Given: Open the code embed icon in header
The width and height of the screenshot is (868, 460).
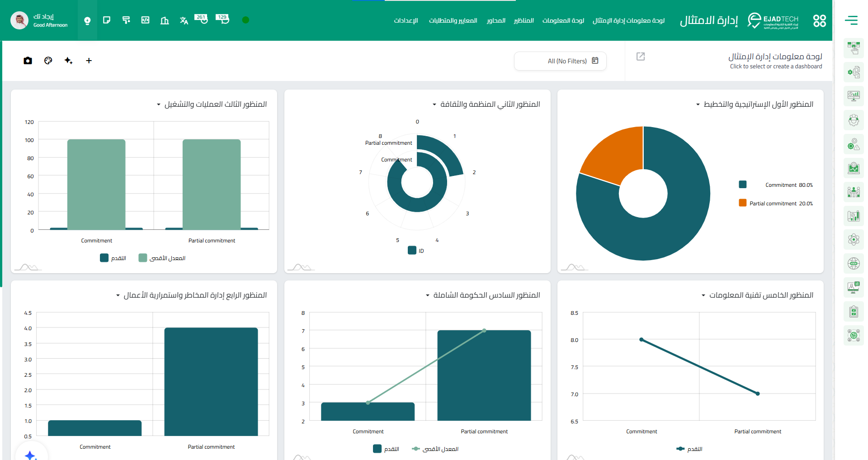Looking at the screenshot, I should coord(145,20).
